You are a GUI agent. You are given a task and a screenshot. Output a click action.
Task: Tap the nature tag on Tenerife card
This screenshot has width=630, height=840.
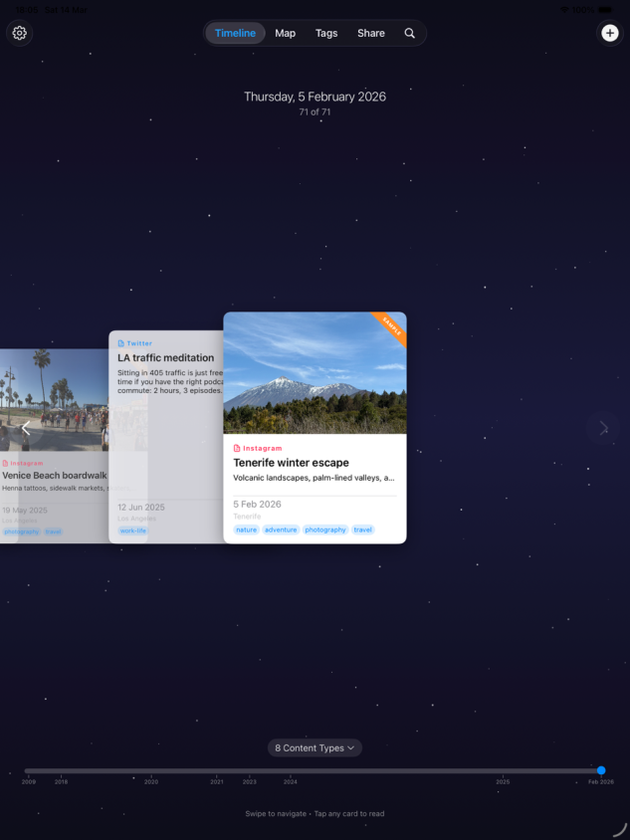(246, 529)
